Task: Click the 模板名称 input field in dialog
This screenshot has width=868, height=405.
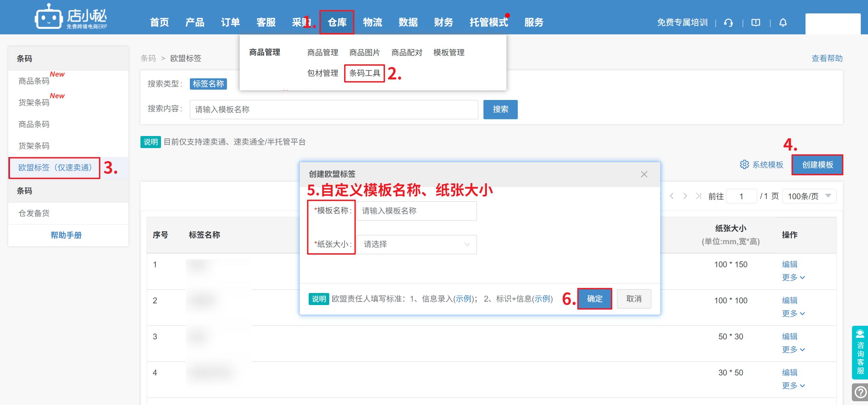Action: click(416, 211)
